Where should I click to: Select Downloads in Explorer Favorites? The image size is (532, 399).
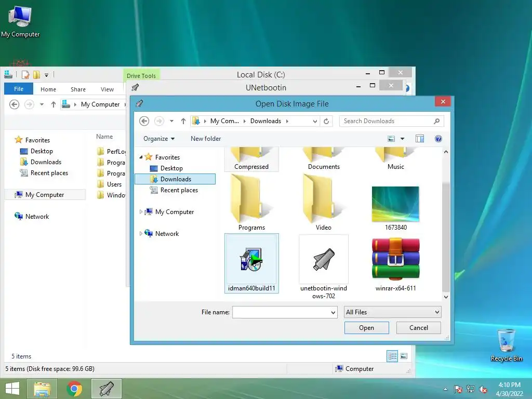[x=42, y=162]
